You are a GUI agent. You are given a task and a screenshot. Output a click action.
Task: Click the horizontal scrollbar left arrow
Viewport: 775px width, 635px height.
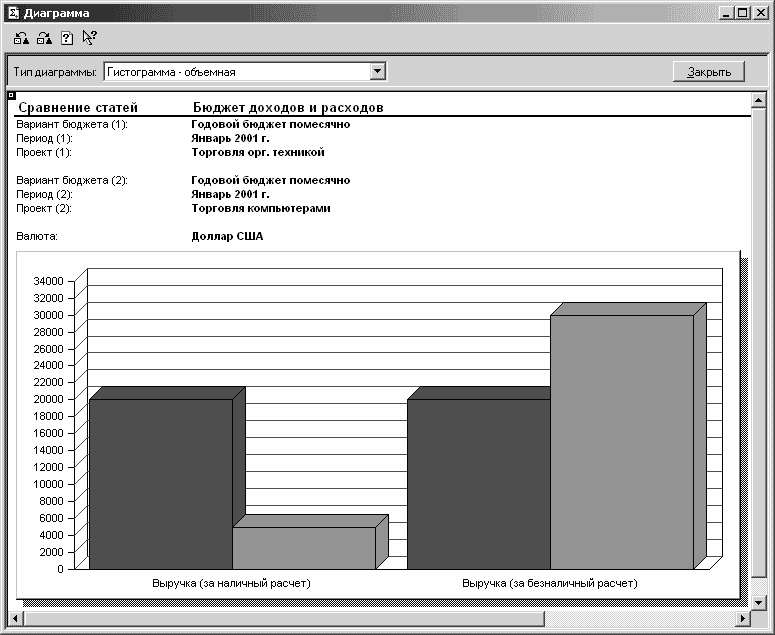[x=15, y=618]
